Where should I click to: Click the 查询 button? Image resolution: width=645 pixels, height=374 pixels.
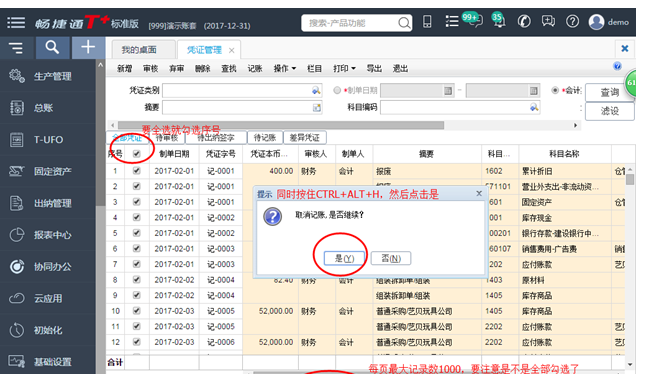click(609, 92)
